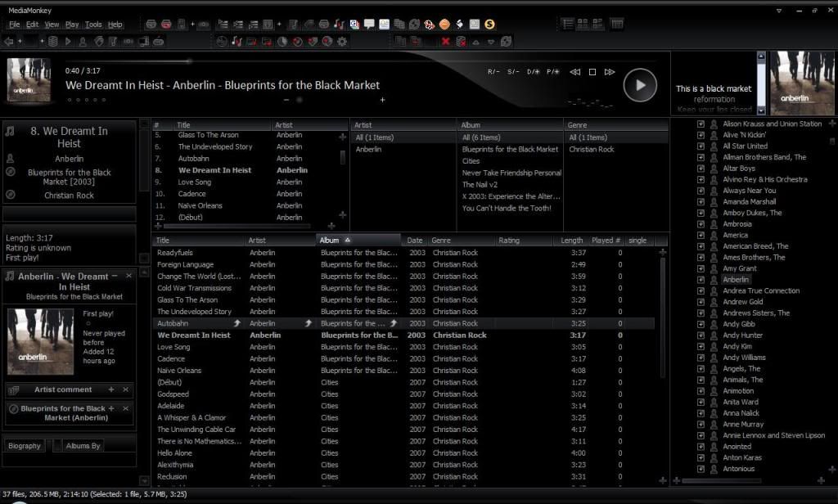Switch to the Biography tab
838x504 pixels.
pyautogui.click(x=25, y=446)
